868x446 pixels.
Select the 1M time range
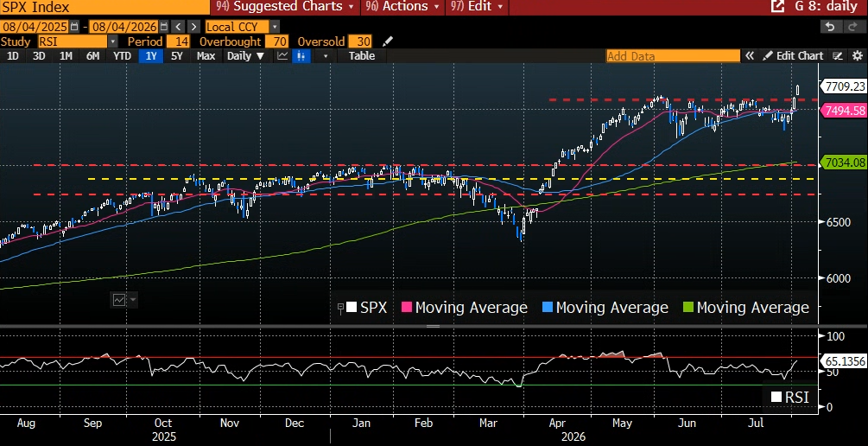pos(66,56)
